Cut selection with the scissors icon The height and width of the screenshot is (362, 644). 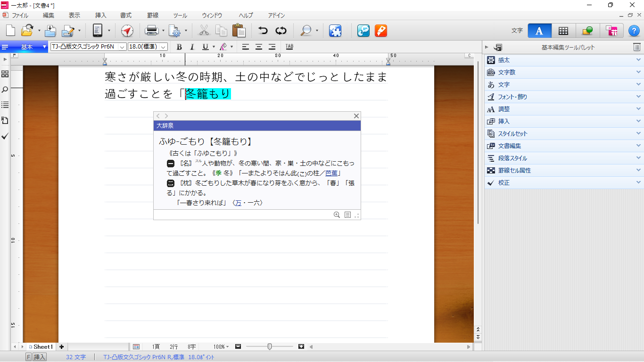pos(204,31)
